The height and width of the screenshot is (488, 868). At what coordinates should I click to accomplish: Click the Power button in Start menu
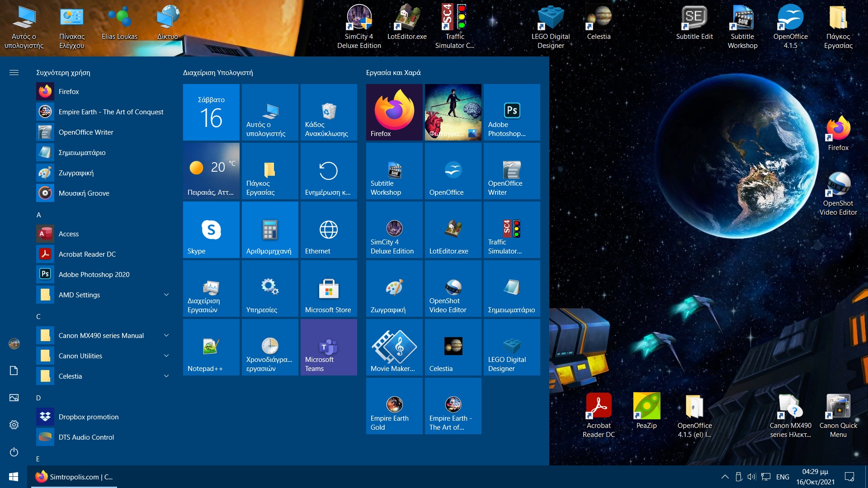(14, 452)
